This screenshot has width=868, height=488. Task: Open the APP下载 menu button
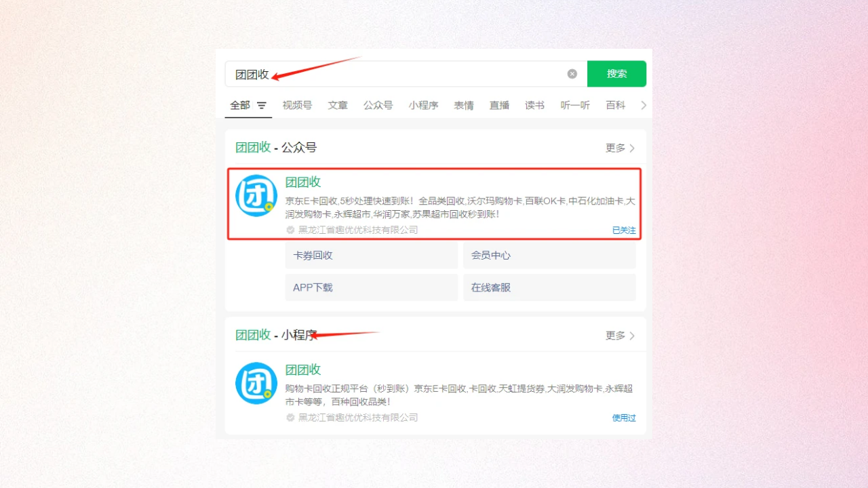tap(372, 287)
